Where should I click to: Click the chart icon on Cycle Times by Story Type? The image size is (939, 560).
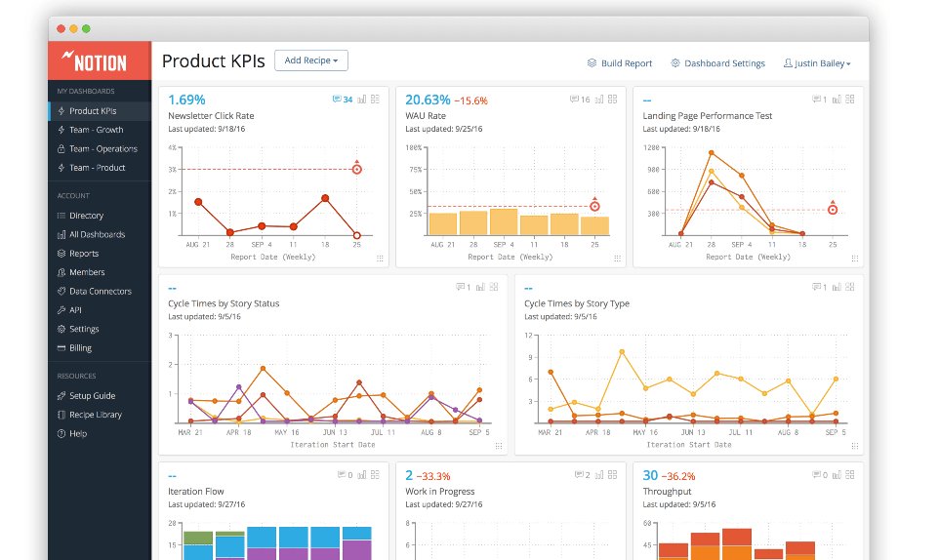point(837,287)
